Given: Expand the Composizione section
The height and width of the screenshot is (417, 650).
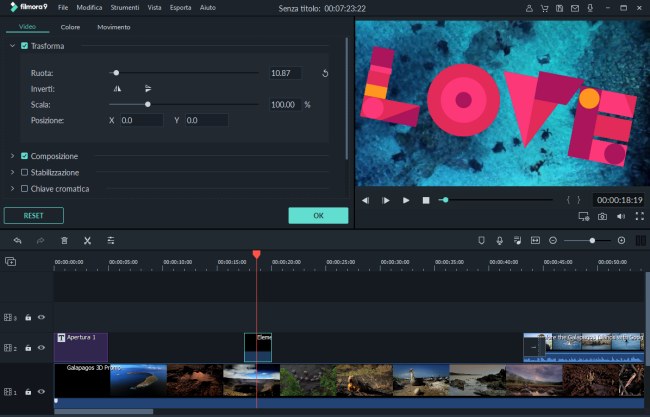Looking at the screenshot, I should pos(12,156).
